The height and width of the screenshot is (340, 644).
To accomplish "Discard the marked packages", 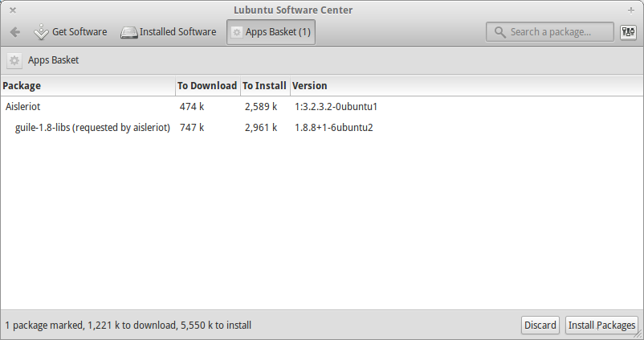I will point(540,326).
